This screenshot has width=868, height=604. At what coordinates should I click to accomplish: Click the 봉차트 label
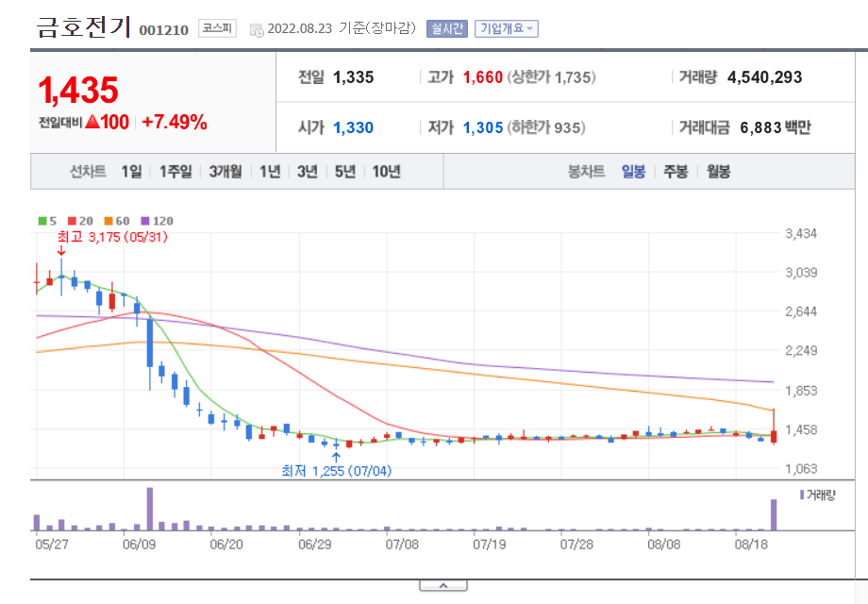pos(586,172)
